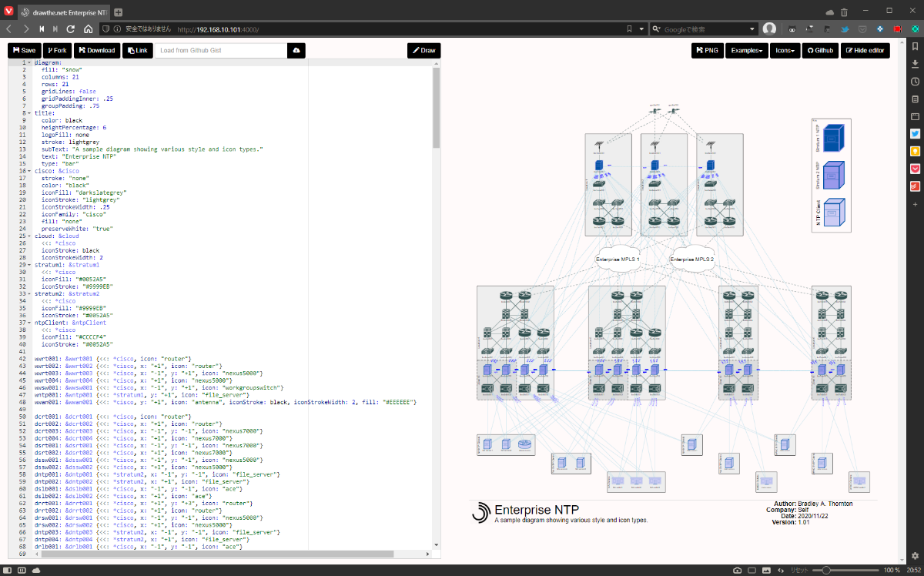Screen dimensions: 924x576
Task: Reload the current page
Action: click(x=71, y=28)
